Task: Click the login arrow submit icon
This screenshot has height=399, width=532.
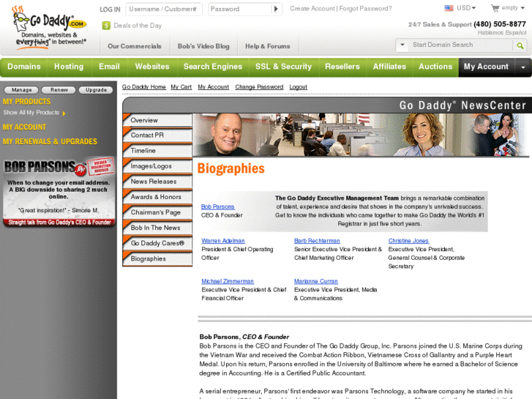Action: pos(276,10)
